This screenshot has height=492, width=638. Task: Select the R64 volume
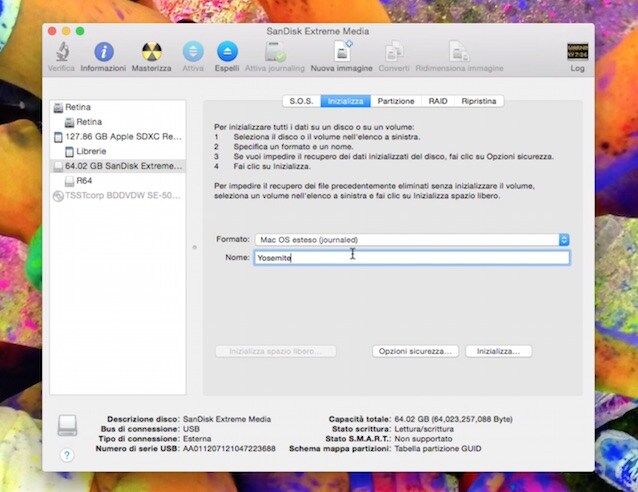coord(118,181)
